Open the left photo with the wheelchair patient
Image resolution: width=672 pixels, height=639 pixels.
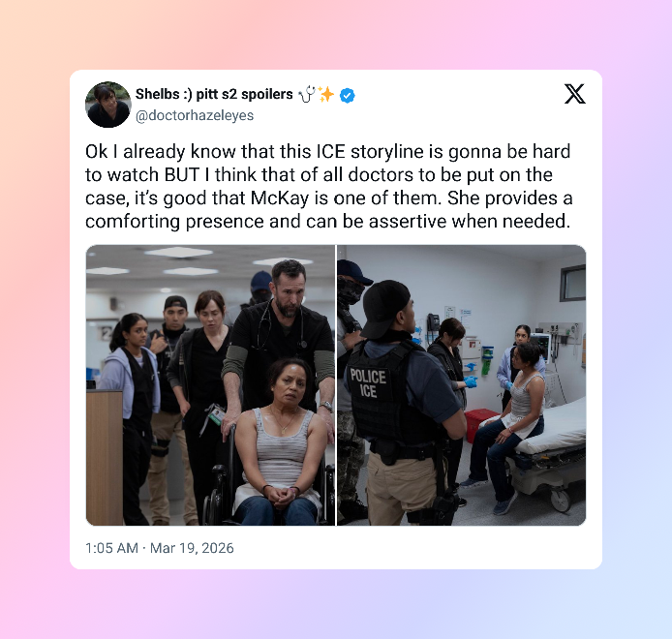coord(210,385)
